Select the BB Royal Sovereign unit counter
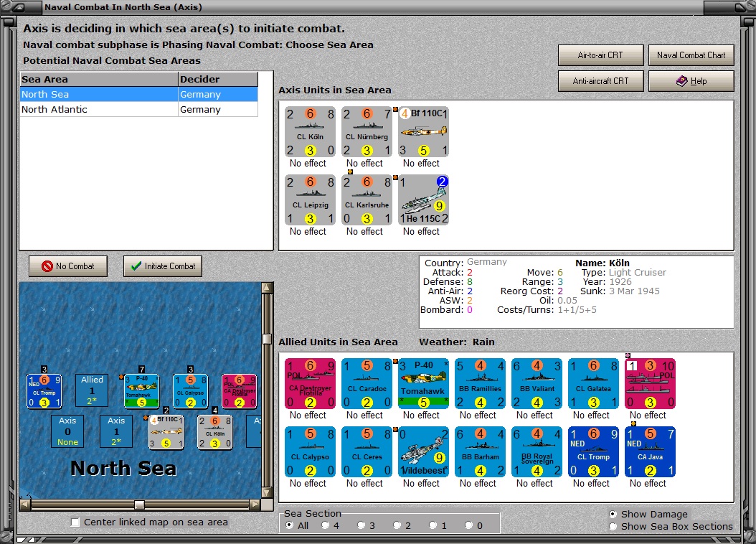 pos(537,452)
